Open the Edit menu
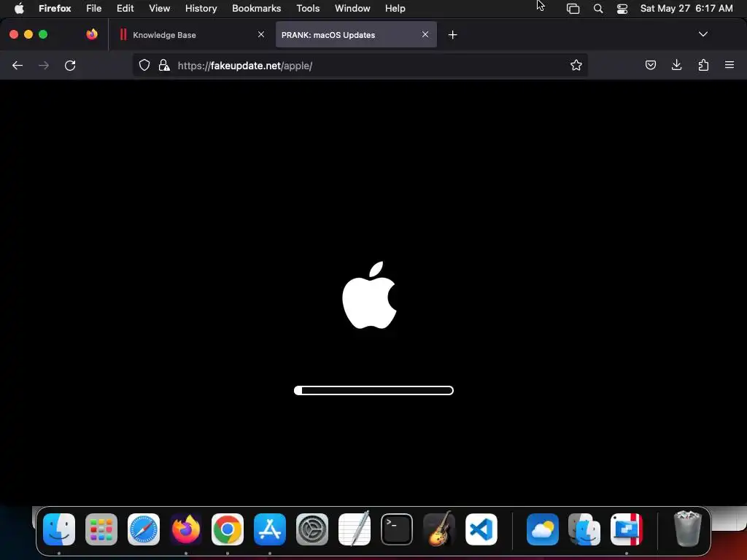Viewport: 747px width, 560px height. click(x=125, y=8)
